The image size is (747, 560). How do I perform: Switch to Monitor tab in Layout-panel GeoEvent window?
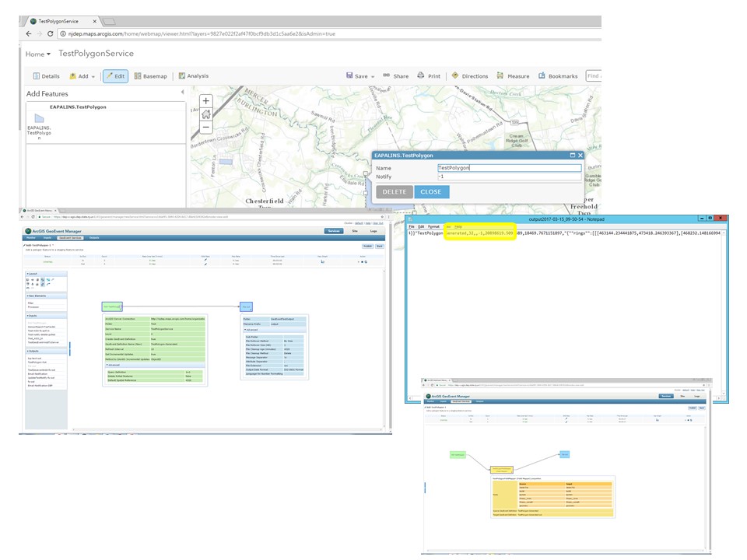point(31,238)
